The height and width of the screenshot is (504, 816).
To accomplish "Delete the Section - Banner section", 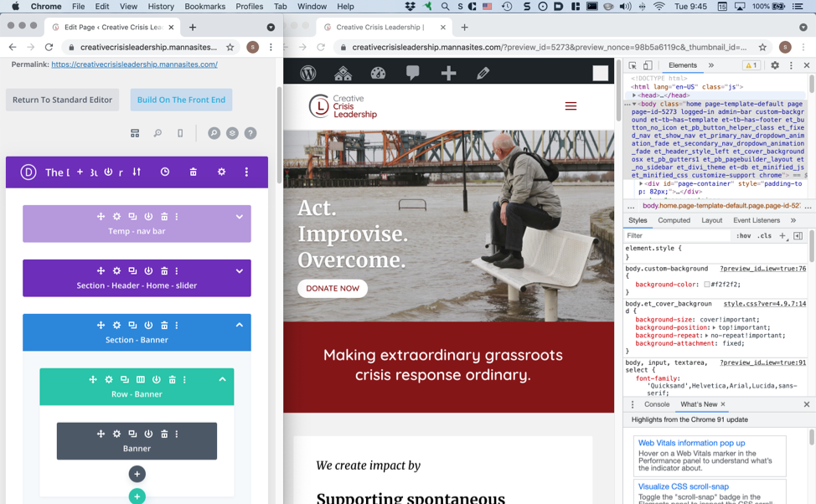I will [164, 325].
